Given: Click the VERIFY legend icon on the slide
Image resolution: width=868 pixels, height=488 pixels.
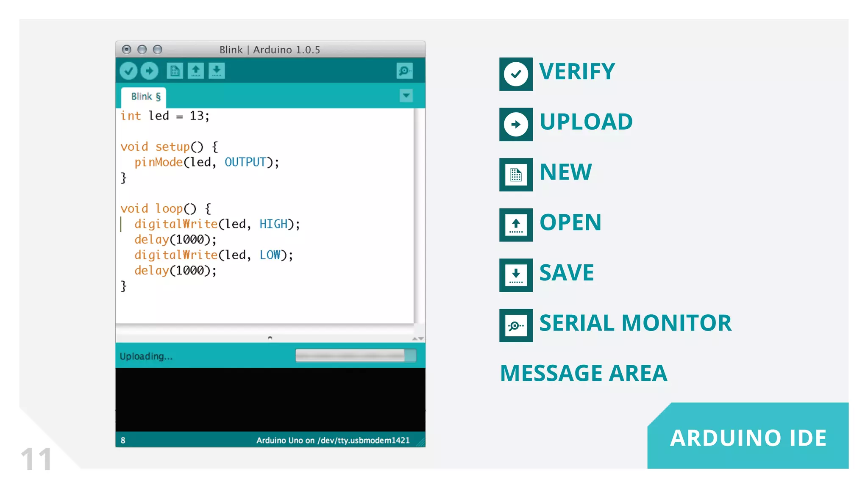Looking at the screenshot, I should pos(516,74).
